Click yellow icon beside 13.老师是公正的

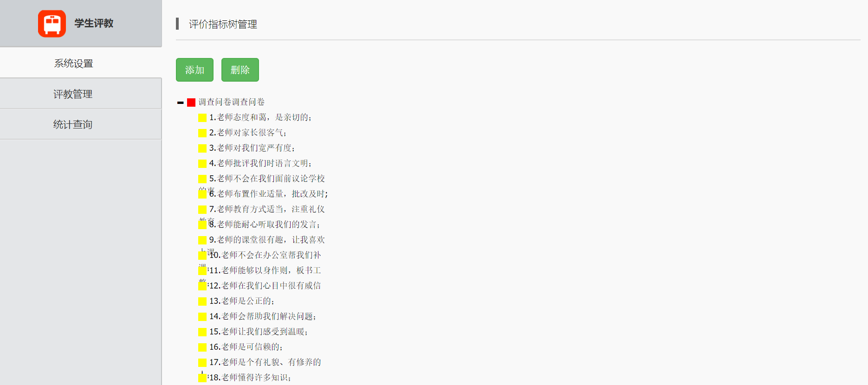[202, 302]
